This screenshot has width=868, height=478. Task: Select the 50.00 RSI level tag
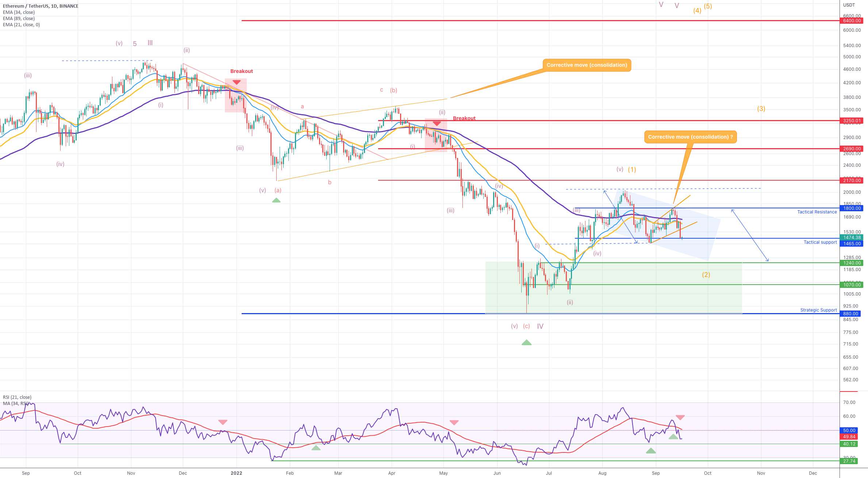click(849, 431)
